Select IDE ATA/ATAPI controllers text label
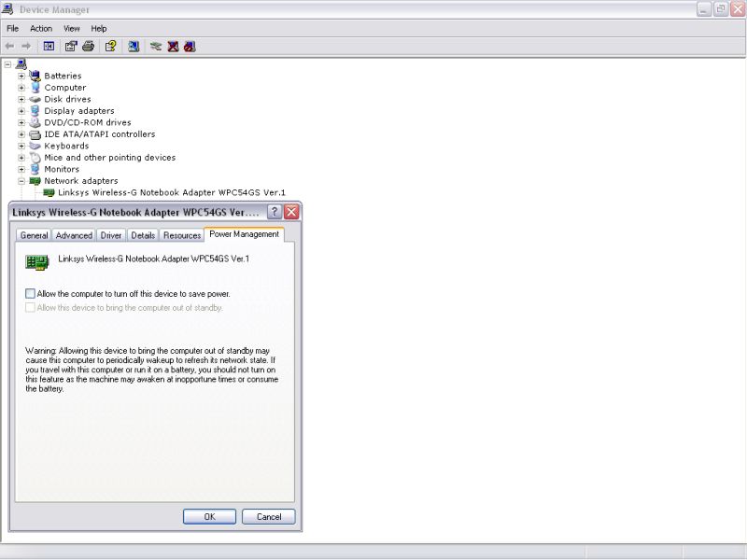This screenshot has height=560, width=747. pyautogui.click(x=100, y=134)
